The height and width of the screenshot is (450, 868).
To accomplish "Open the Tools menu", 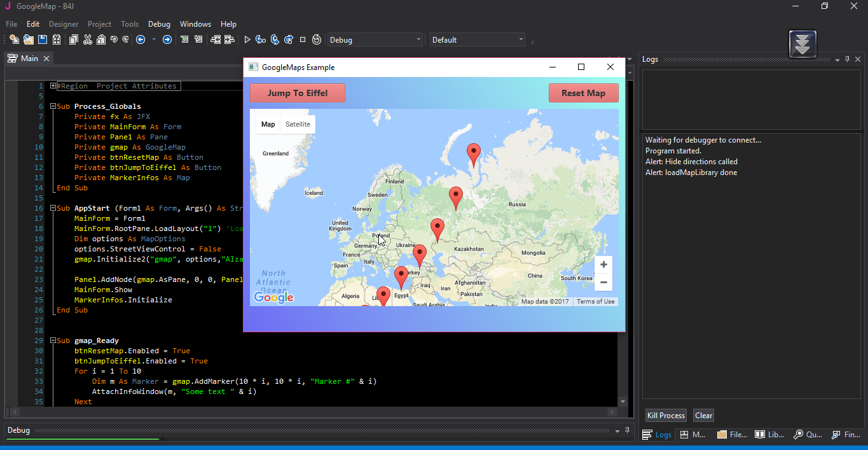I will [130, 24].
